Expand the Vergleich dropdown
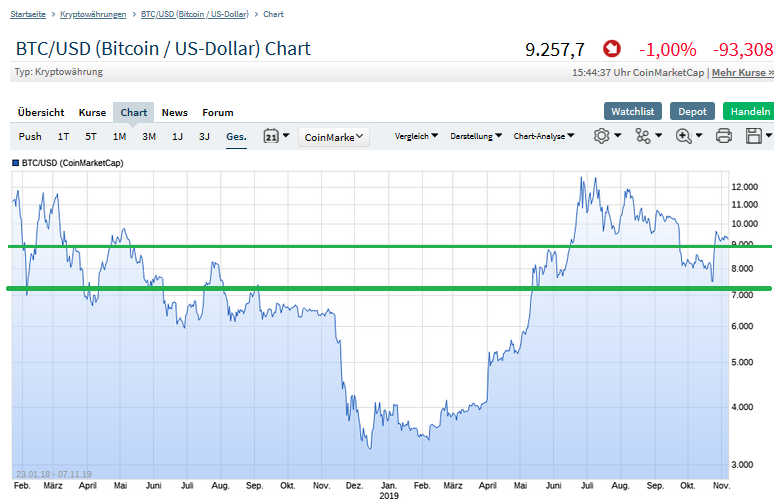The height and width of the screenshot is (499, 774). coord(418,136)
